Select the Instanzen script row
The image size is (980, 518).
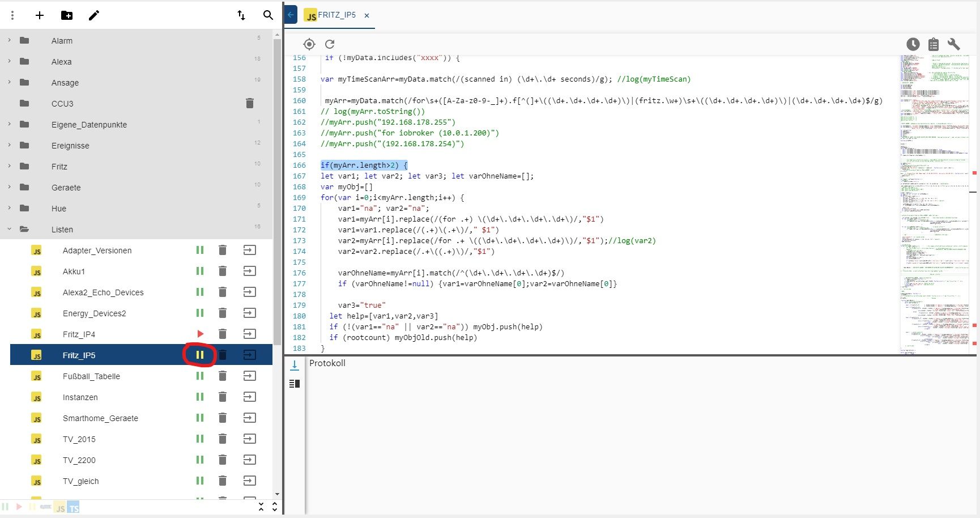[x=141, y=397]
